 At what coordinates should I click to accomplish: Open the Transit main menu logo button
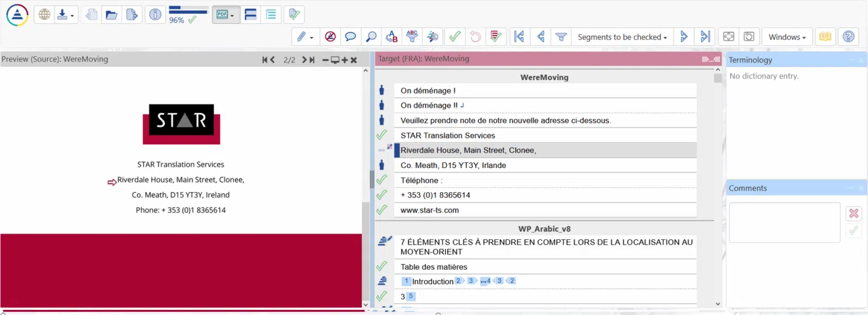click(x=17, y=15)
